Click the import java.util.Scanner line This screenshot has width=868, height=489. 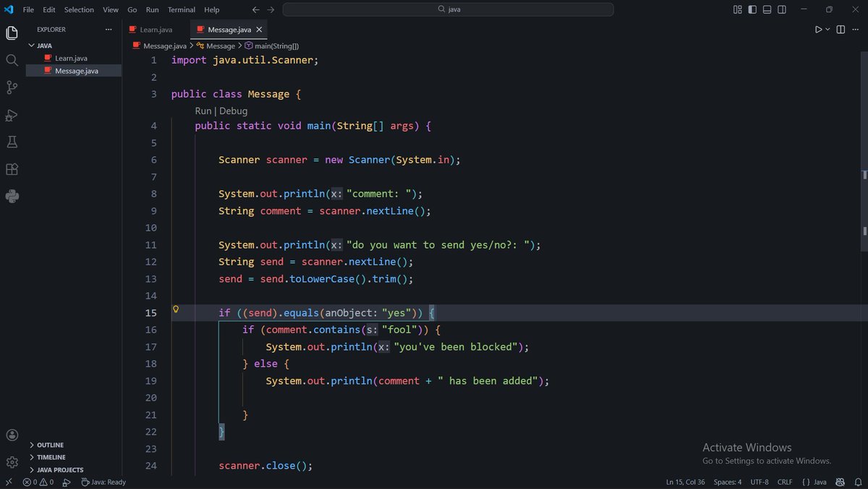(x=244, y=60)
